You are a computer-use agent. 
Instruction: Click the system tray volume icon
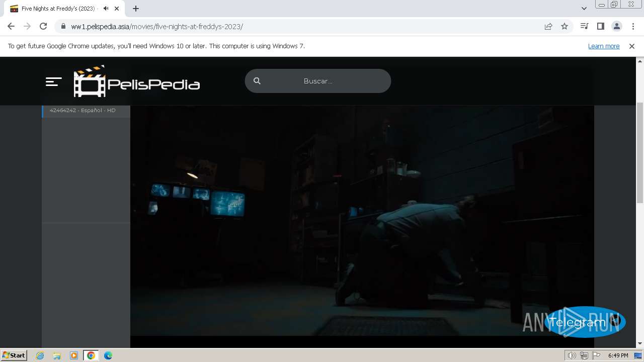coord(572,355)
